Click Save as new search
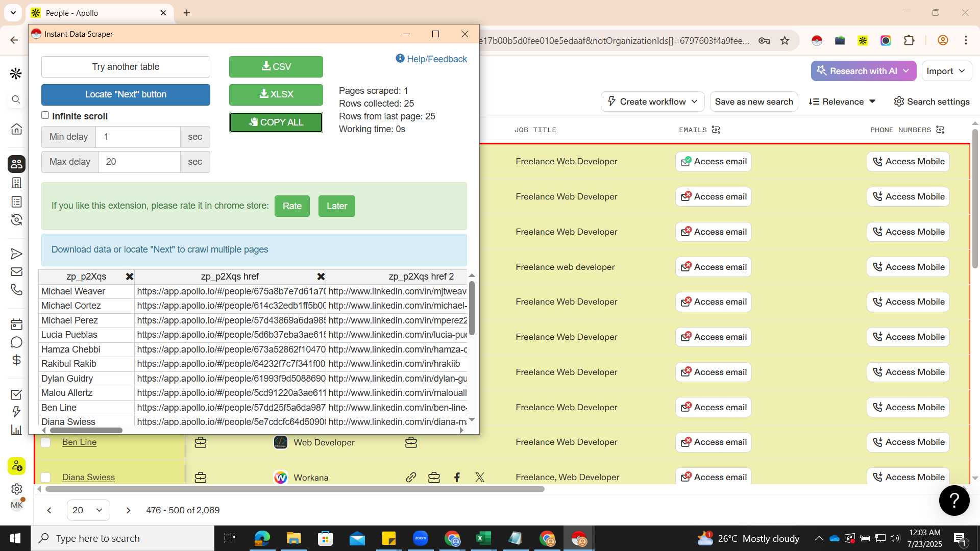Screen dimensions: 980x551 [754, 102]
